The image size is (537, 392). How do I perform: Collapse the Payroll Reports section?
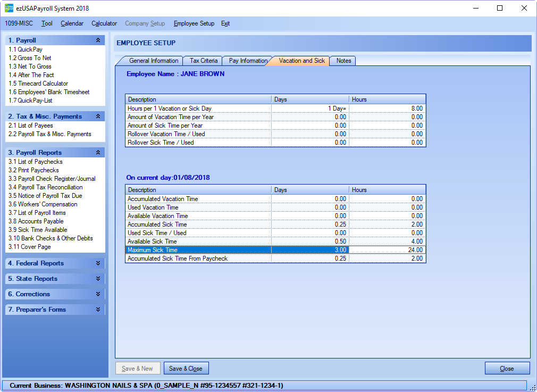click(x=98, y=153)
